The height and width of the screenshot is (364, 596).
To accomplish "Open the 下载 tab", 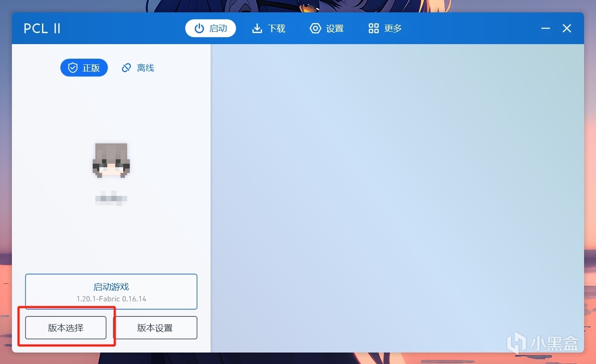I will click(x=268, y=28).
